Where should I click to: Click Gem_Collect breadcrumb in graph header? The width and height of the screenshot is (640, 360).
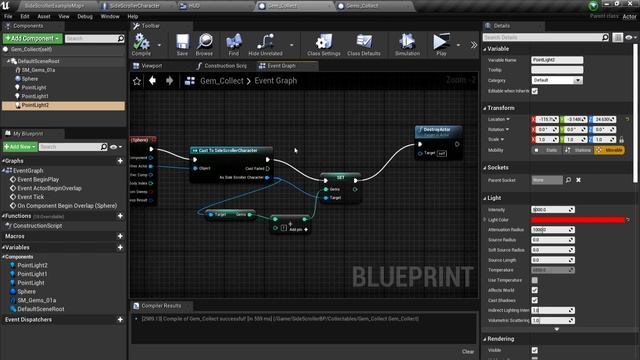pos(222,81)
